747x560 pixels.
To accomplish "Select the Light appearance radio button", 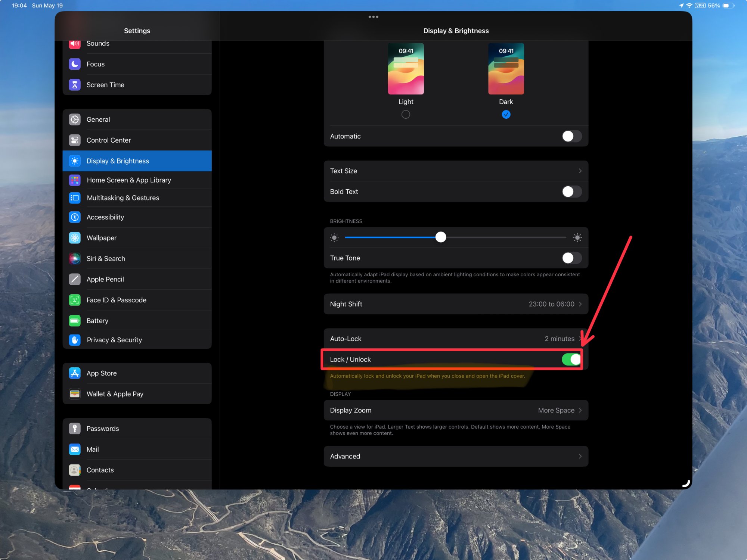I will click(406, 115).
